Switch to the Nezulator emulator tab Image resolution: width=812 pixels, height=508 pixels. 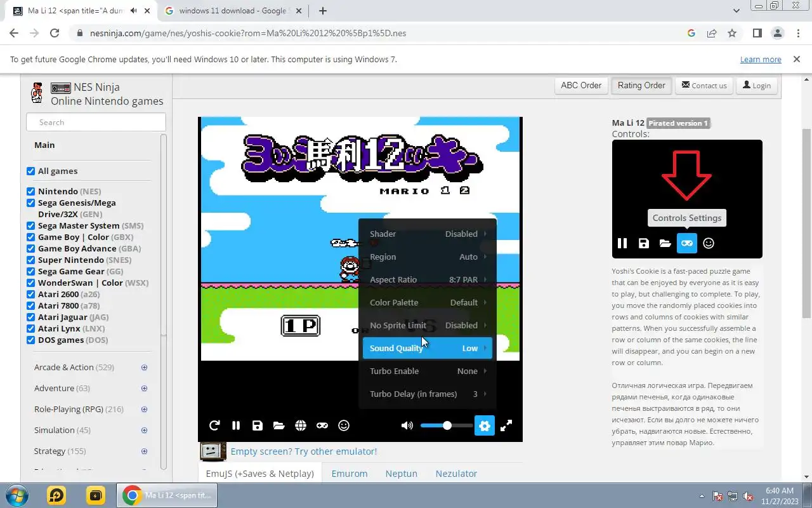pos(456,473)
